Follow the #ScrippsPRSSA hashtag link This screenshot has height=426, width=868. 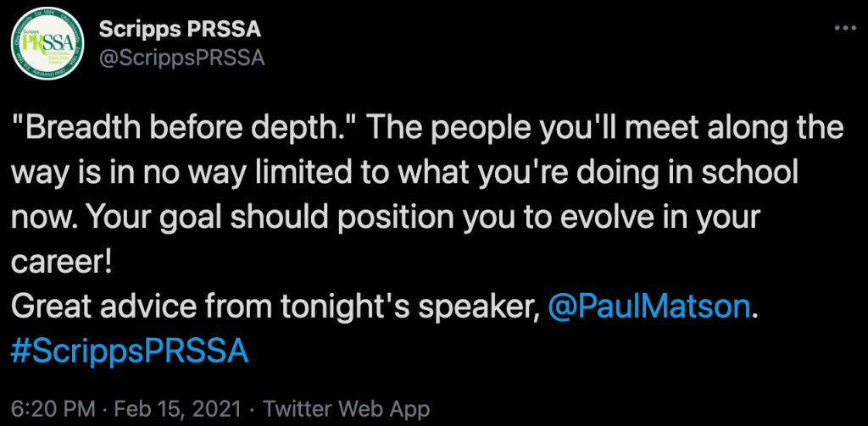(130, 350)
